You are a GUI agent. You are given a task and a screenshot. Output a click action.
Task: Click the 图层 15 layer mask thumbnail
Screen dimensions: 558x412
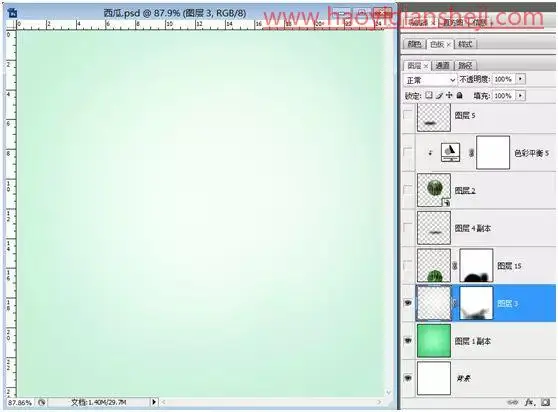click(476, 265)
